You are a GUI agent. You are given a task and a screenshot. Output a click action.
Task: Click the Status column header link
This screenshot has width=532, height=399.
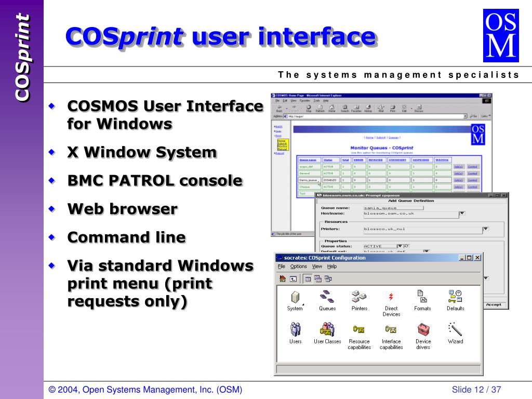328,160
